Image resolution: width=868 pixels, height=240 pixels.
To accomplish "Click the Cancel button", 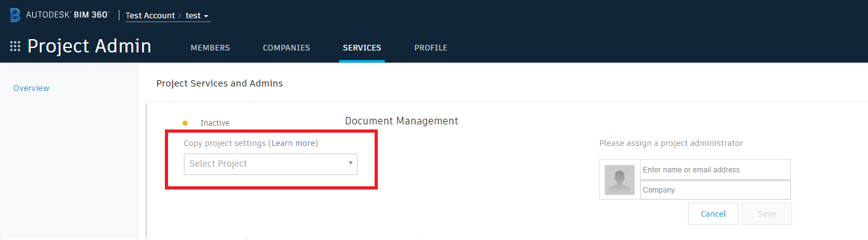I will click(x=713, y=214).
